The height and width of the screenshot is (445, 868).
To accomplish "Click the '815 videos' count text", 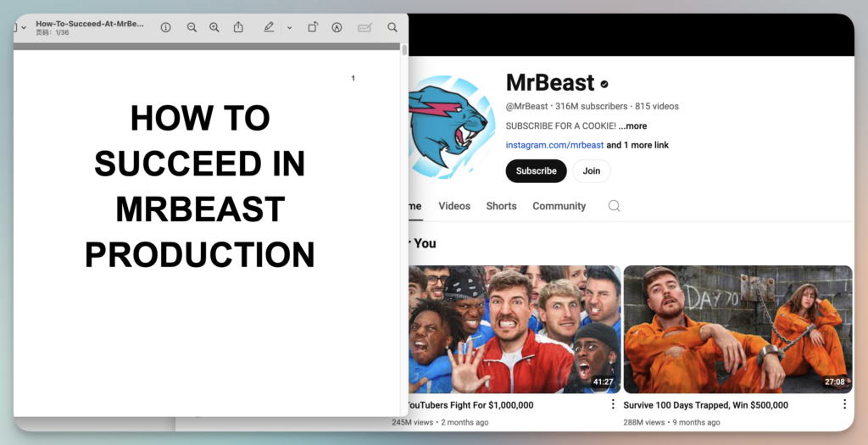I will pos(657,106).
